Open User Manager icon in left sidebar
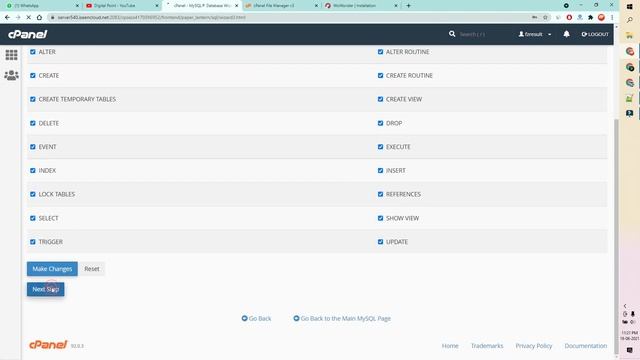 pyautogui.click(x=11, y=75)
